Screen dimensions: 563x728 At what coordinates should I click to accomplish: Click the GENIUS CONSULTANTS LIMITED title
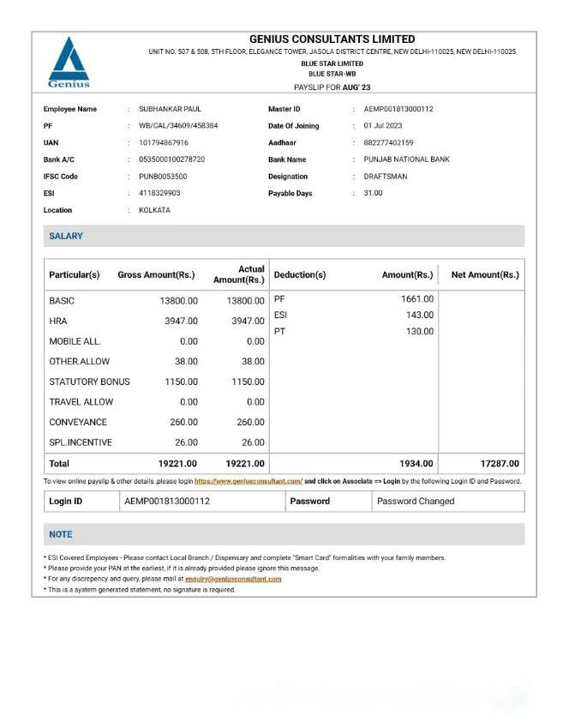click(332, 39)
